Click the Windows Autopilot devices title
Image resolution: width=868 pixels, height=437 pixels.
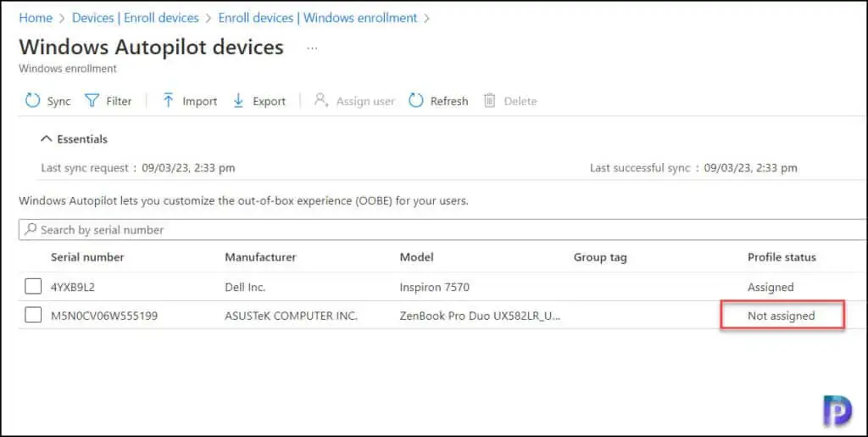151,47
